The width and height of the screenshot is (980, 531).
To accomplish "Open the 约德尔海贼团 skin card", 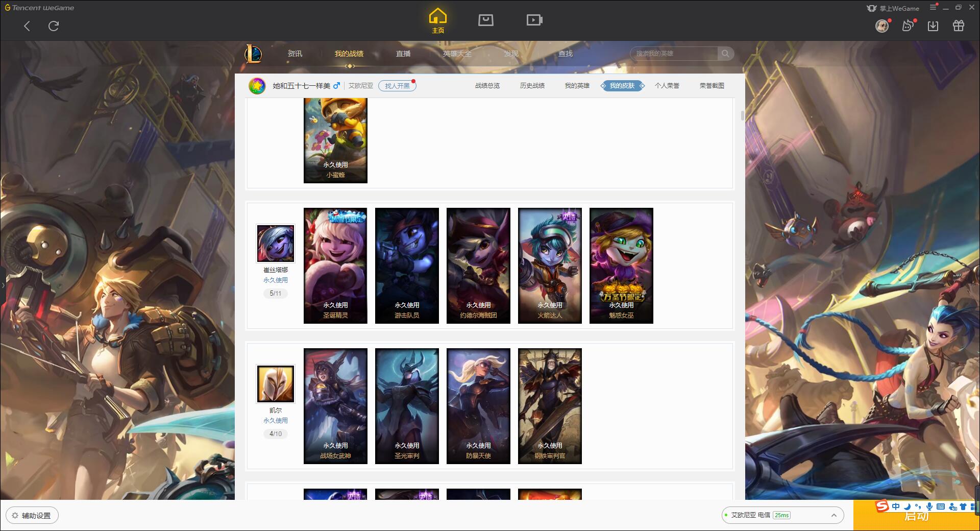I will [x=478, y=265].
